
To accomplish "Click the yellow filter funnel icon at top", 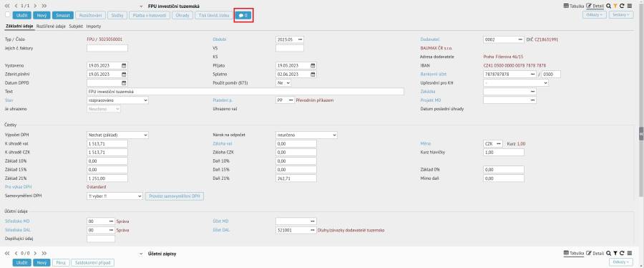I will (x=615, y=6).
